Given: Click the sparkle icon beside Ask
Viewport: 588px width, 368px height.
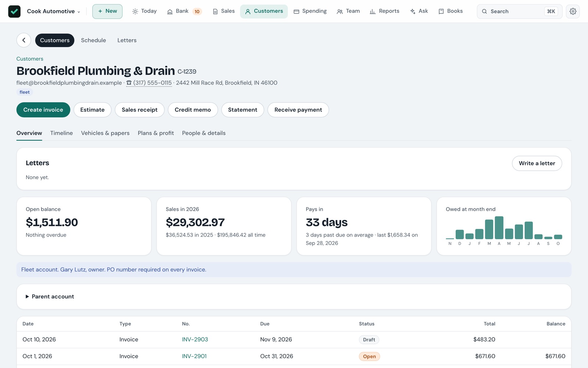Looking at the screenshot, I should pyautogui.click(x=413, y=11).
